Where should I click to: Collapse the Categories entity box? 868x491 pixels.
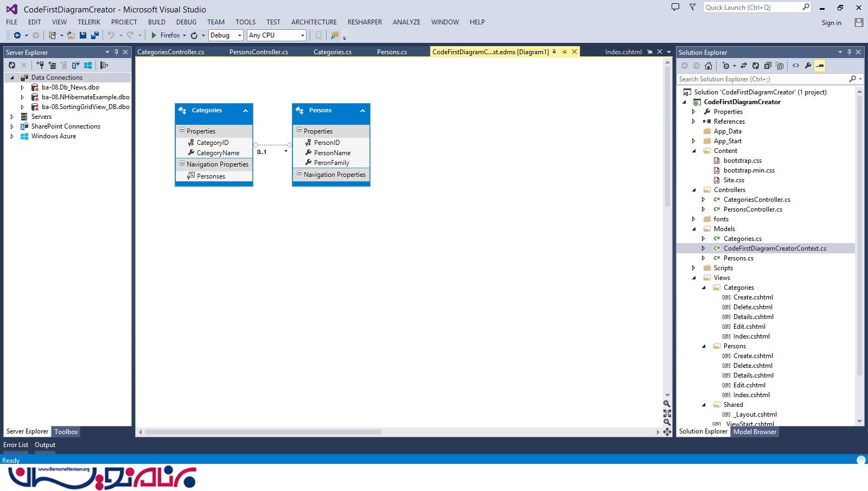(245, 111)
